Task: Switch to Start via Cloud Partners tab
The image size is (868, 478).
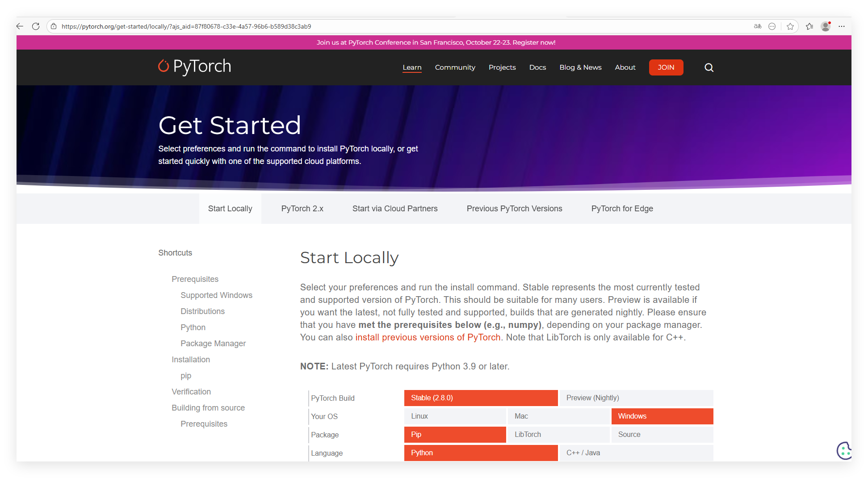Action: coord(395,209)
